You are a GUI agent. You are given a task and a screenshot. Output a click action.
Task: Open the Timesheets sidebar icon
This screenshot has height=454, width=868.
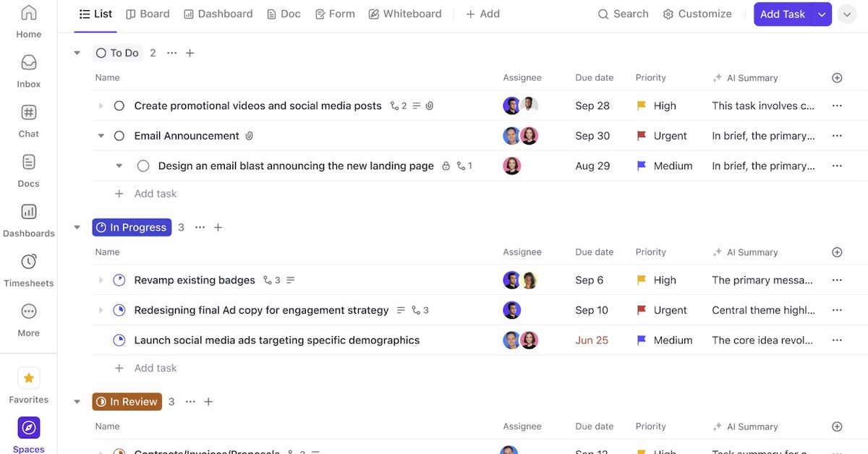pyautogui.click(x=28, y=262)
